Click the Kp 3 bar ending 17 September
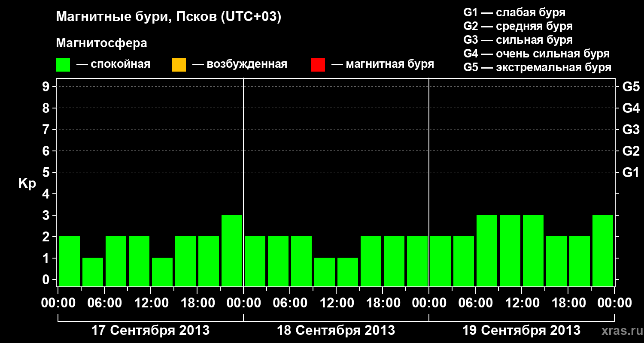The width and height of the screenshot is (644, 343). (x=232, y=250)
